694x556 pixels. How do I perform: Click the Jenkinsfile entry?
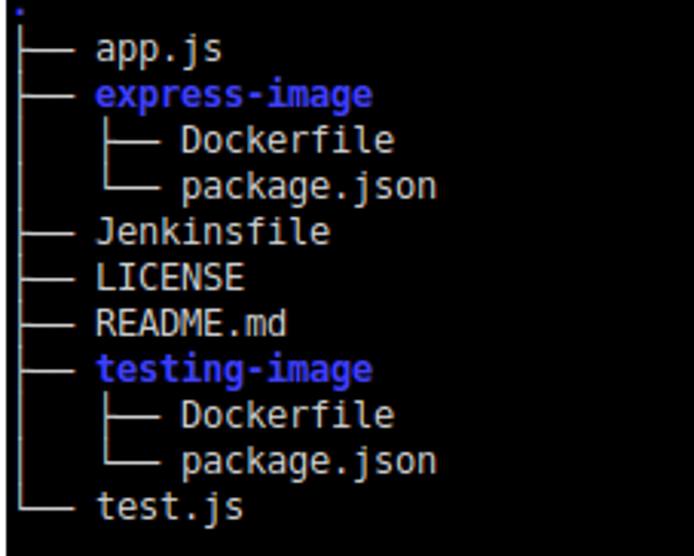click(x=212, y=232)
